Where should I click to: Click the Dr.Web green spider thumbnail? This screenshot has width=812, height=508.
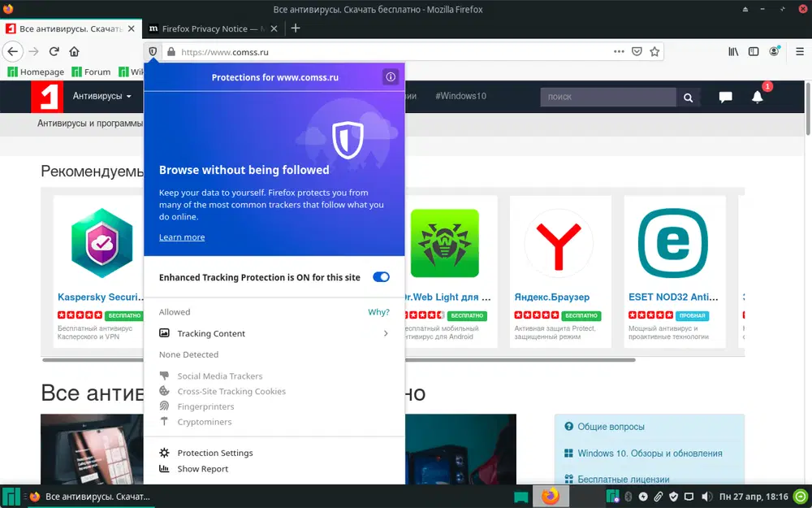tap(445, 243)
